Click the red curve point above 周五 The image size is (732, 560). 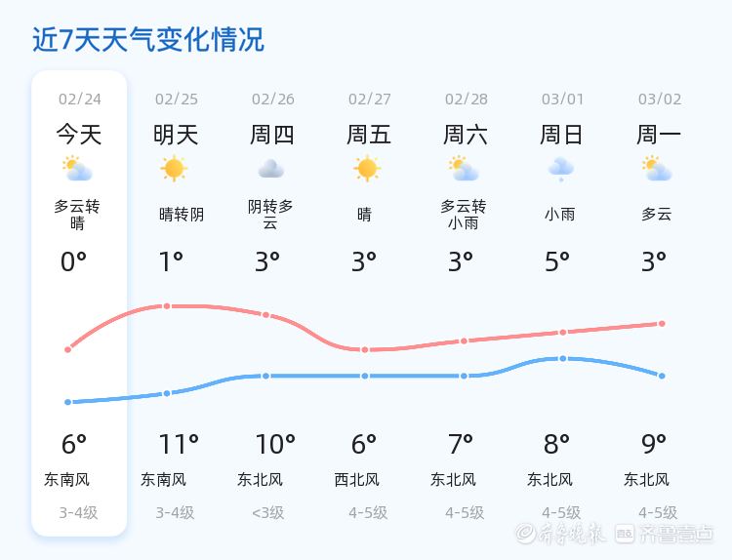(365, 349)
